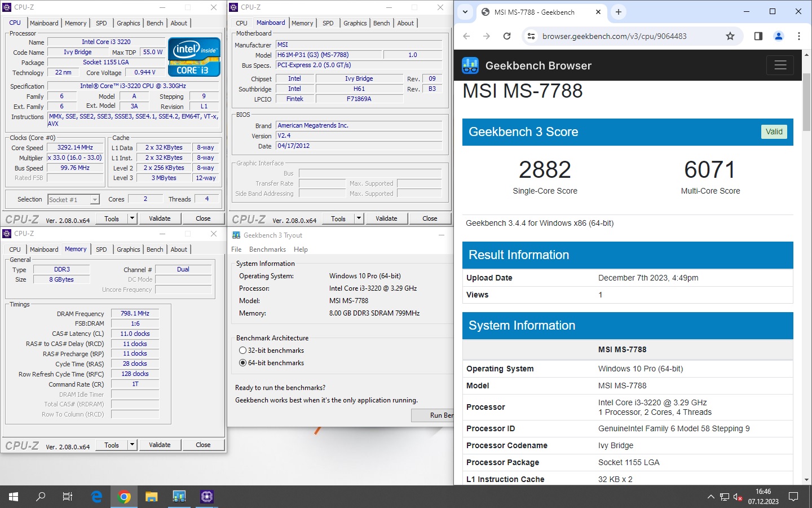
Task: Click the Chrome address bar URL
Action: (615, 36)
